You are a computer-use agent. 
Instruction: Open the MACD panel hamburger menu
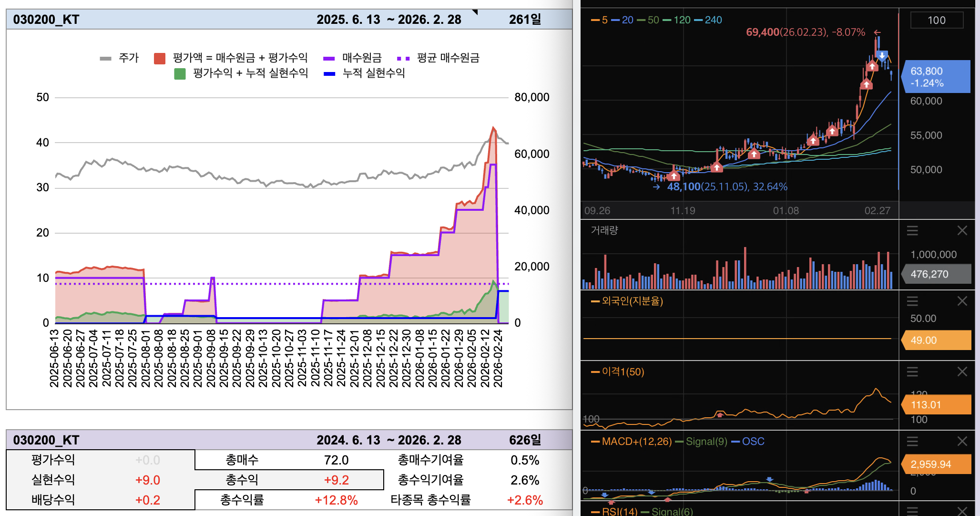[x=912, y=441]
